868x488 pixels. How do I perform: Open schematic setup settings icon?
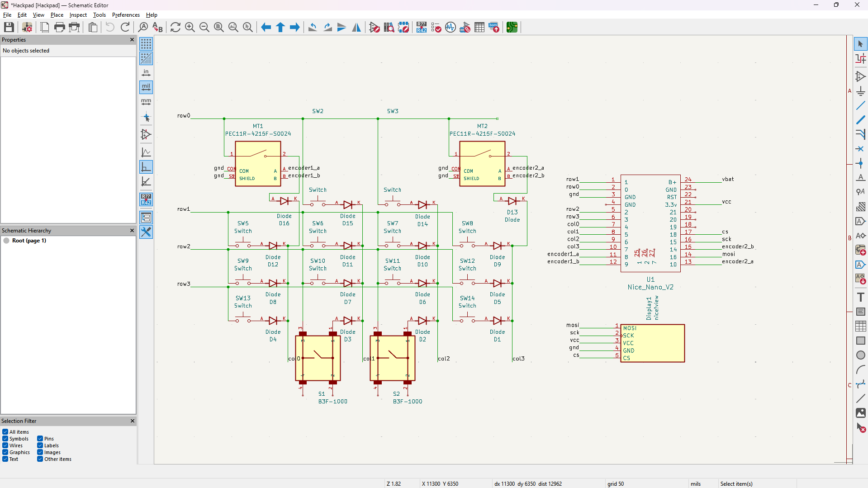[27, 27]
